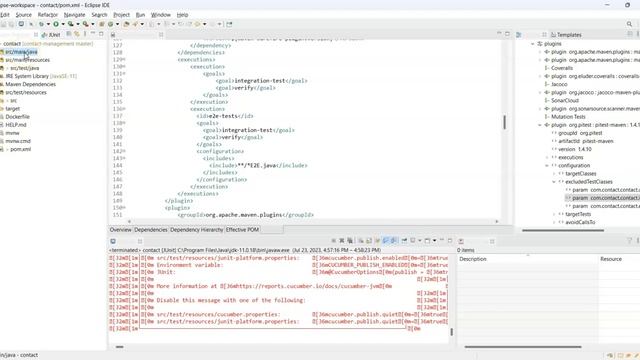Toggle Word Wrap in Console toolbar
The image size is (640, 360).
click(378, 241)
